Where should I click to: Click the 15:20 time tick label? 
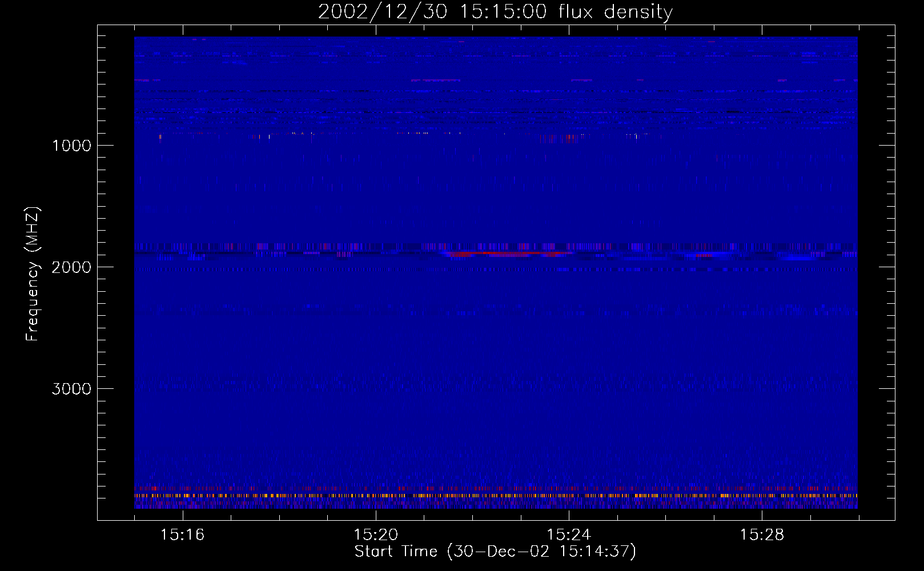[x=375, y=535]
